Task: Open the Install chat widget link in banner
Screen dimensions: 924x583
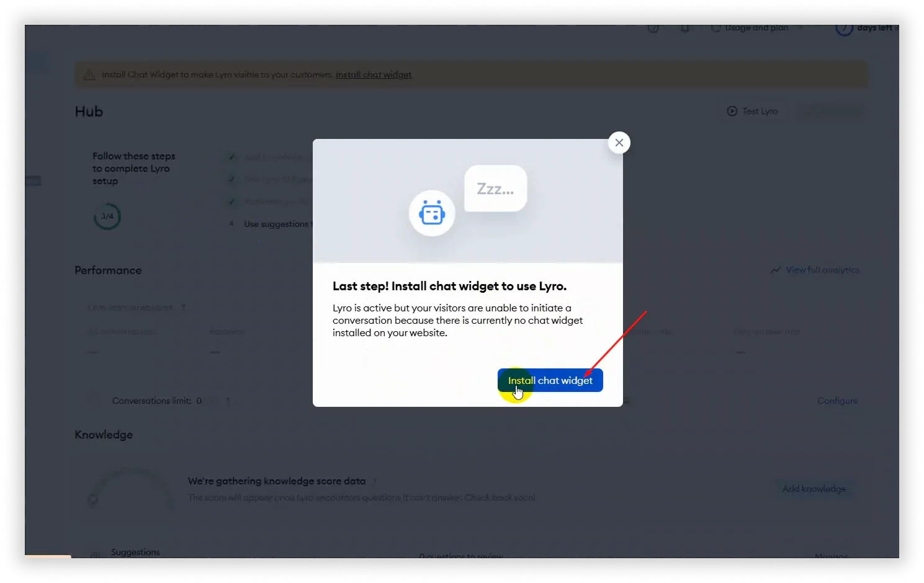Action: click(x=374, y=74)
